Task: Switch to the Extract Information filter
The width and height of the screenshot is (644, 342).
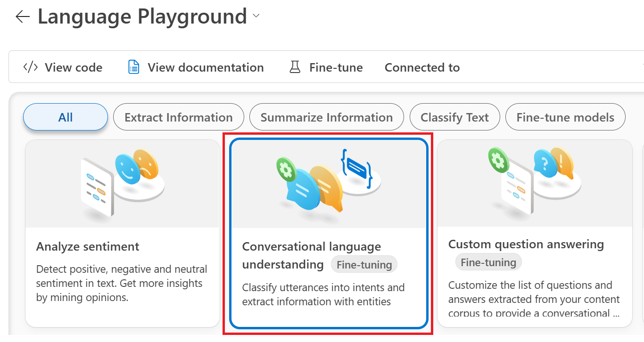Action: click(179, 117)
